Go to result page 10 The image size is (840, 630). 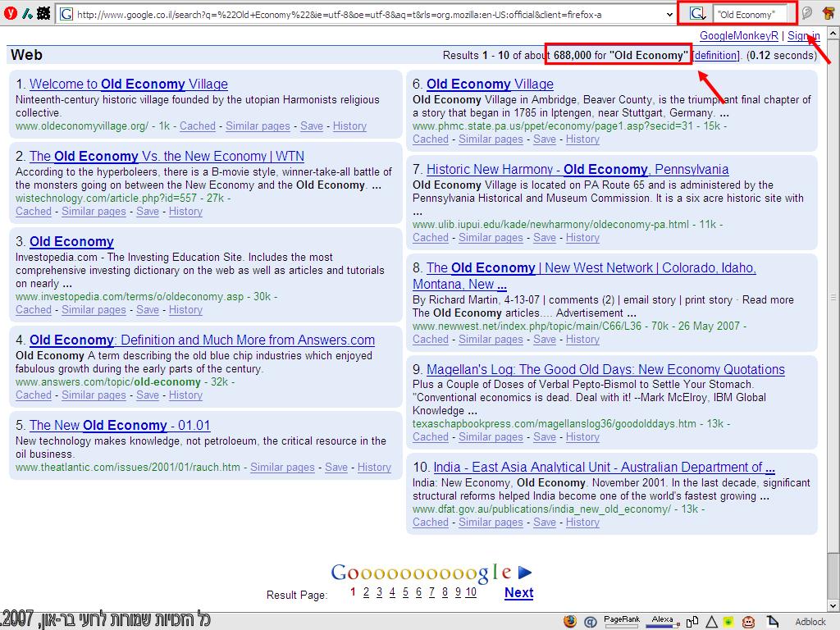point(471,592)
